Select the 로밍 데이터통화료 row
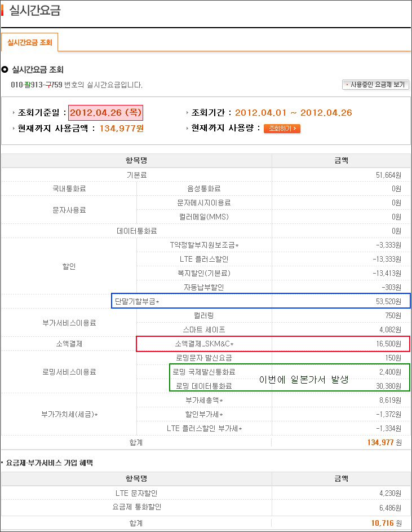 coord(203,386)
